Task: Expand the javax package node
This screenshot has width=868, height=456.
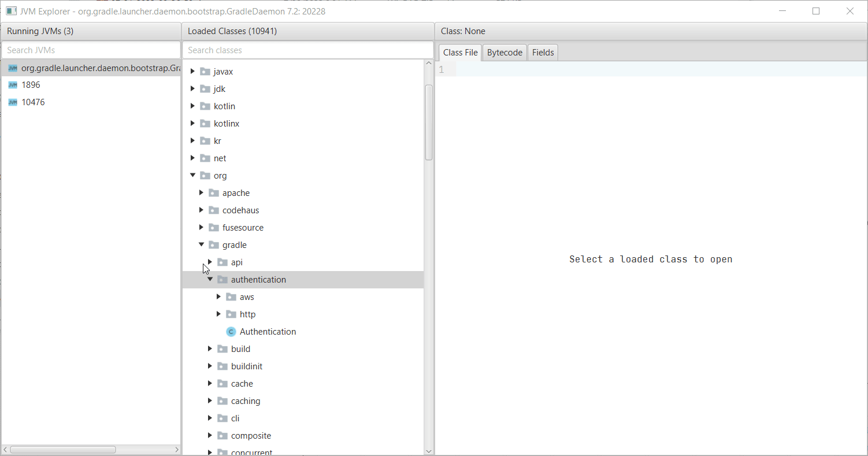Action: tap(192, 71)
